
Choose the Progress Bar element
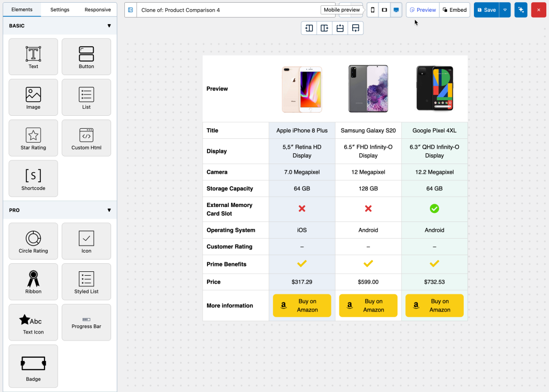pyautogui.click(x=86, y=322)
